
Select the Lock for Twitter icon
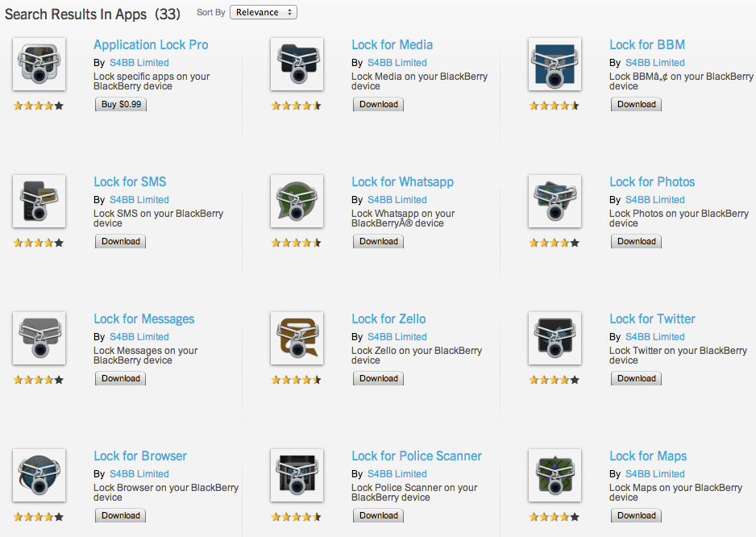coord(555,339)
